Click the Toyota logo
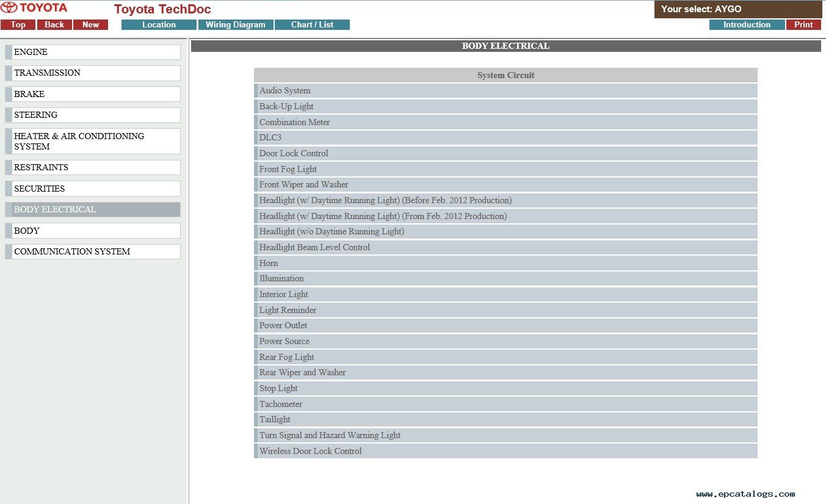 point(34,8)
